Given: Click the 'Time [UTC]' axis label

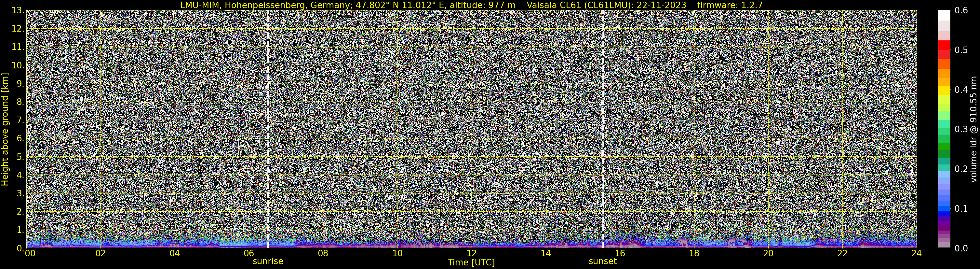Looking at the screenshot, I should coord(471,262).
